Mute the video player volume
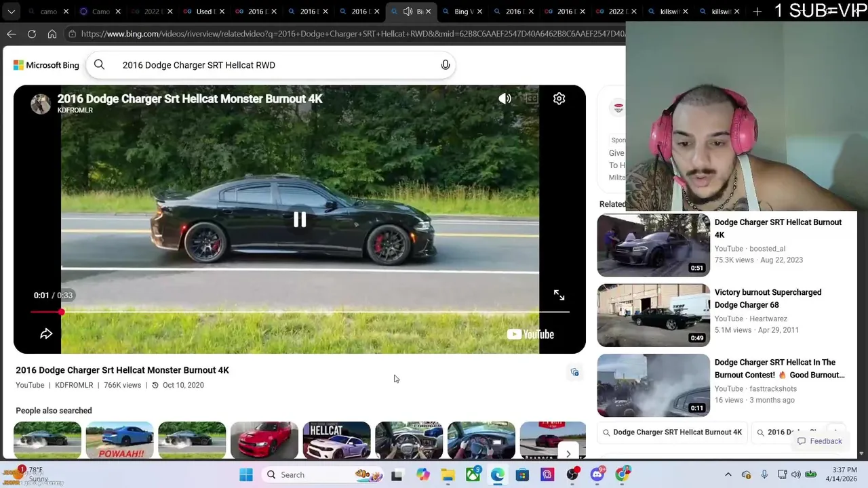This screenshot has width=868, height=488. tap(505, 99)
